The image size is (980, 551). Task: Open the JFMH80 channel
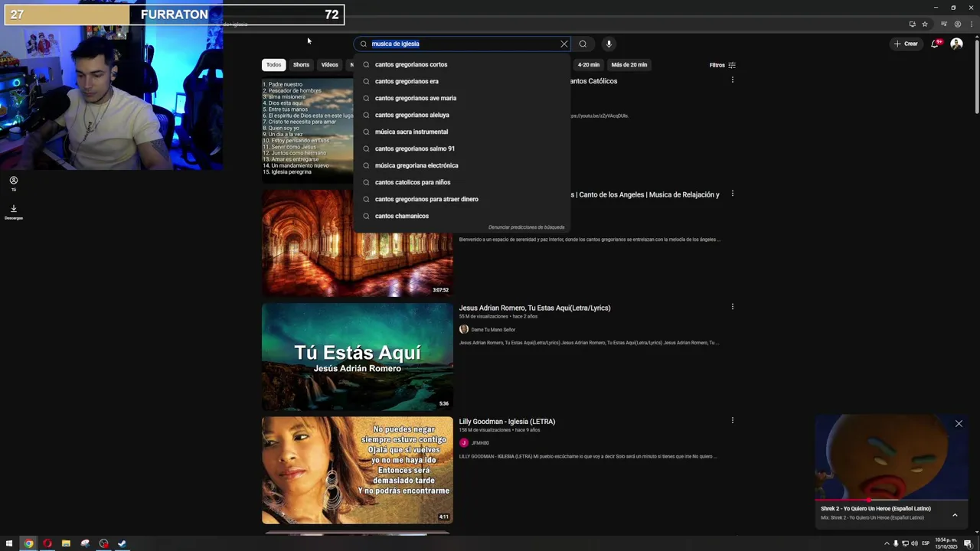(480, 443)
